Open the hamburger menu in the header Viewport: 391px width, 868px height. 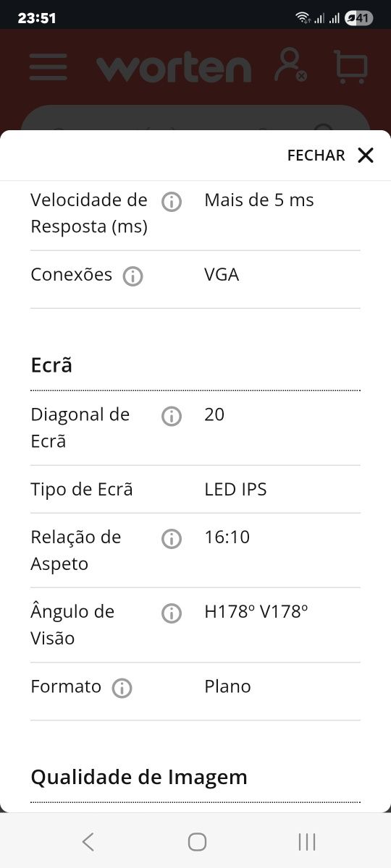click(49, 67)
